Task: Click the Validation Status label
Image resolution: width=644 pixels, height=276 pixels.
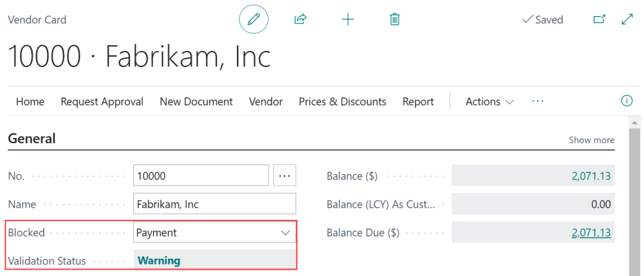Action: (x=47, y=261)
